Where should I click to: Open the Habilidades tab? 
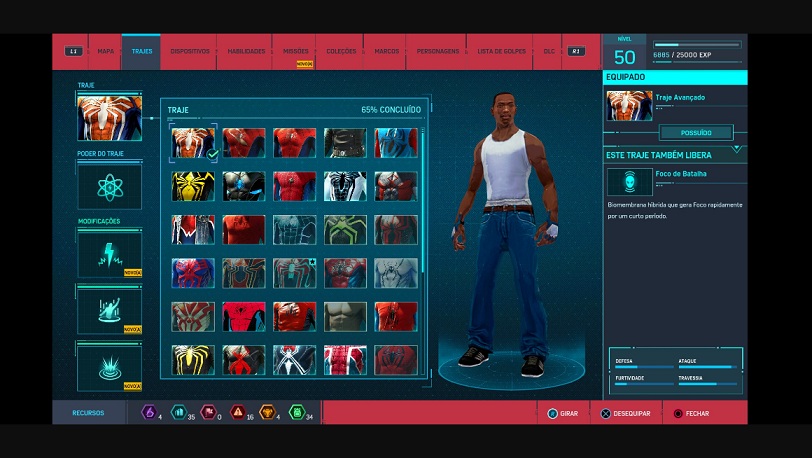246,51
